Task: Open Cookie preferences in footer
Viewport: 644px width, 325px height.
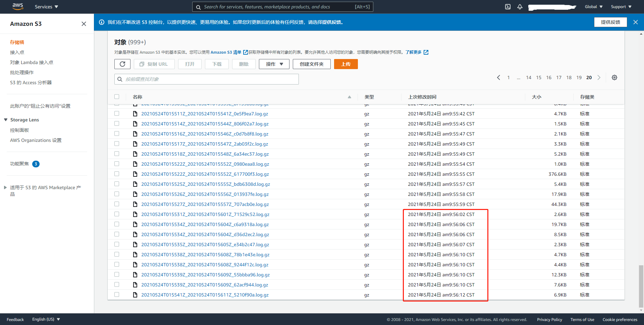Action: tap(620, 320)
